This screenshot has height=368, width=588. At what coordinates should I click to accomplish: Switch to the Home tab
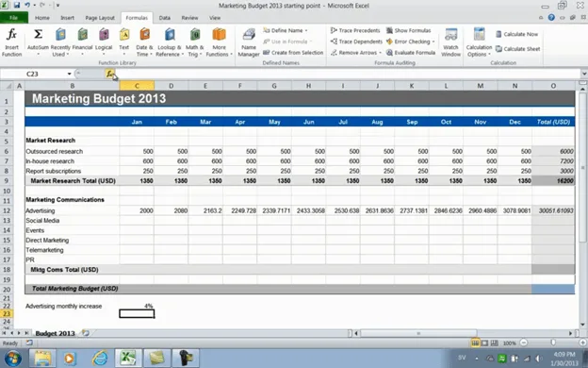42,18
